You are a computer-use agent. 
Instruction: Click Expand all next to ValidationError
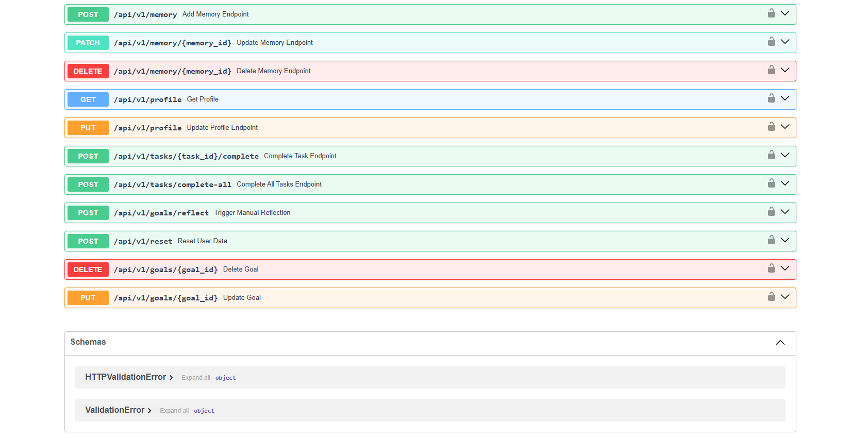point(174,411)
